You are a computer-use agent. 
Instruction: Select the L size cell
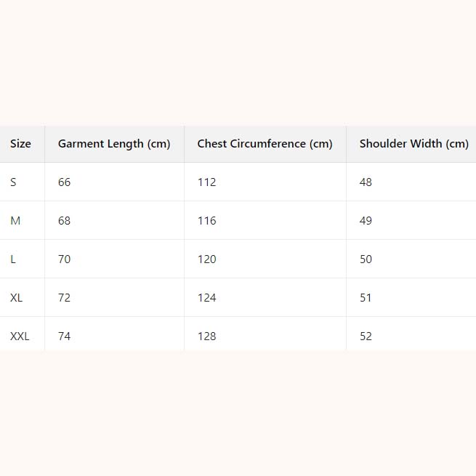point(13,259)
